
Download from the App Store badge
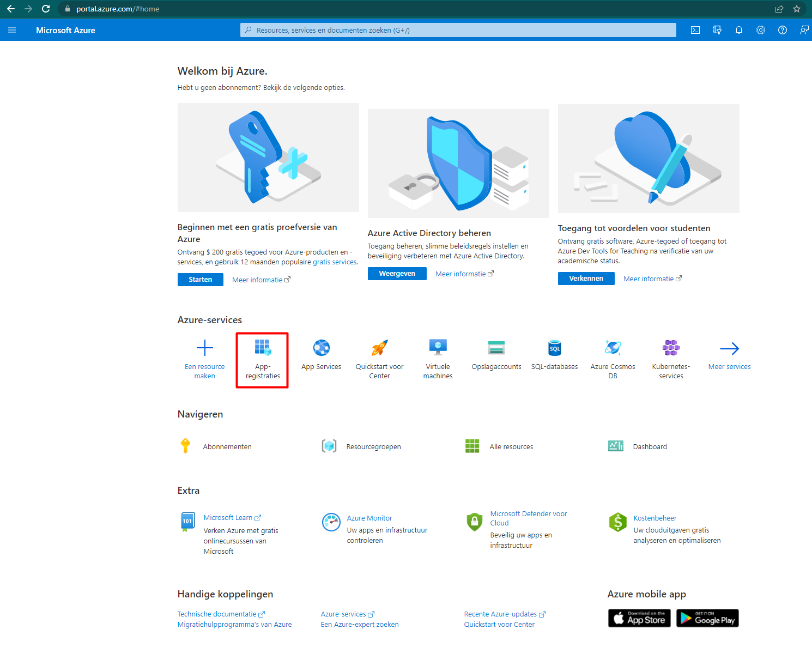point(640,618)
